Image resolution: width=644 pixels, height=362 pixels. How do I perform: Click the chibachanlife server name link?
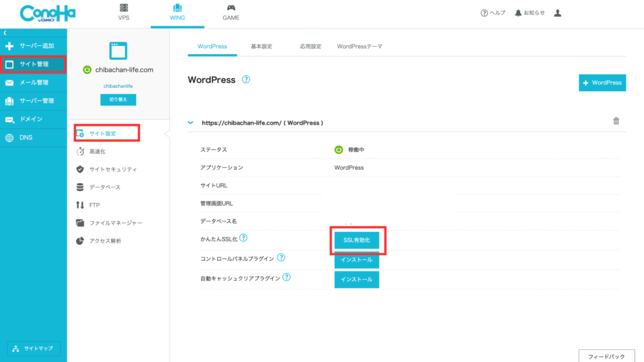coord(118,86)
